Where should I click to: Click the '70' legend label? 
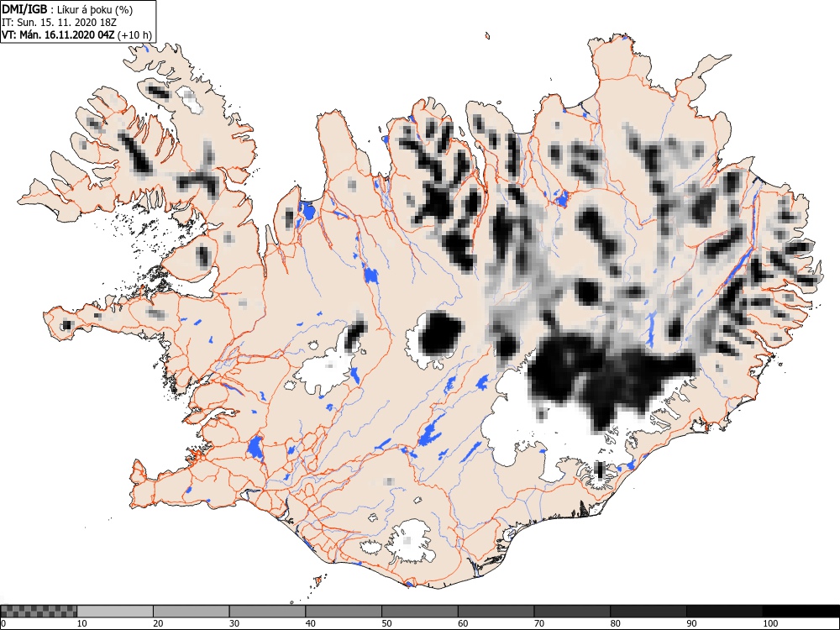coord(538,623)
